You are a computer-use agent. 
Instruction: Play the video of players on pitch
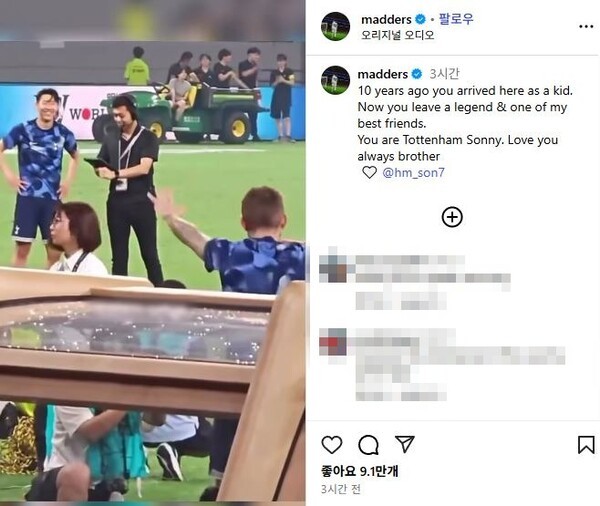coord(153,253)
